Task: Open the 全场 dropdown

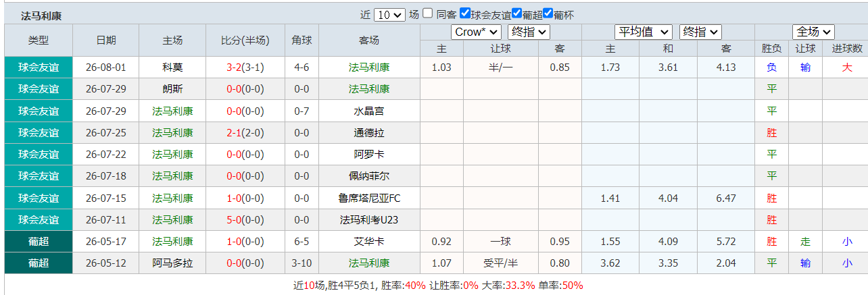Action: pyautogui.click(x=814, y=32)
